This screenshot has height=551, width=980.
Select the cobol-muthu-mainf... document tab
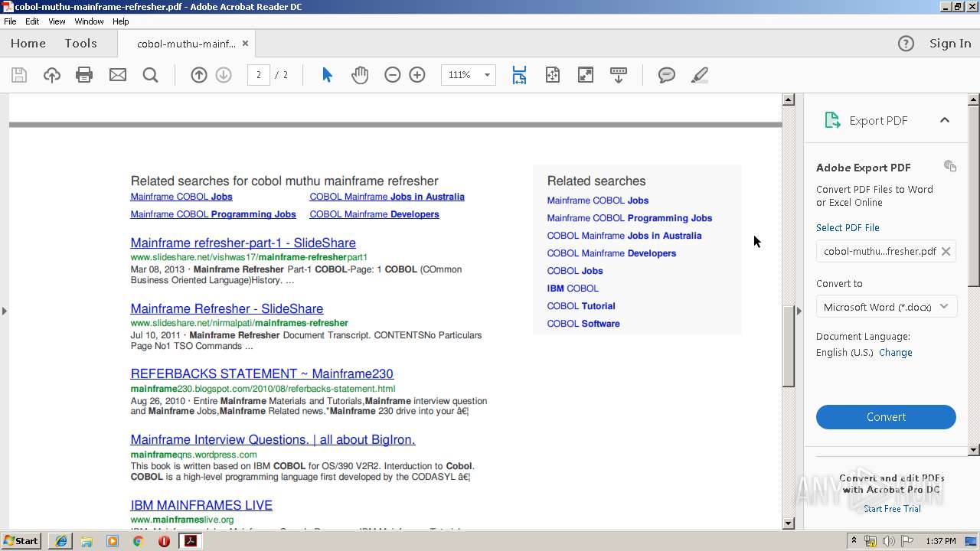pyautogui.click(x=186, y=44)
